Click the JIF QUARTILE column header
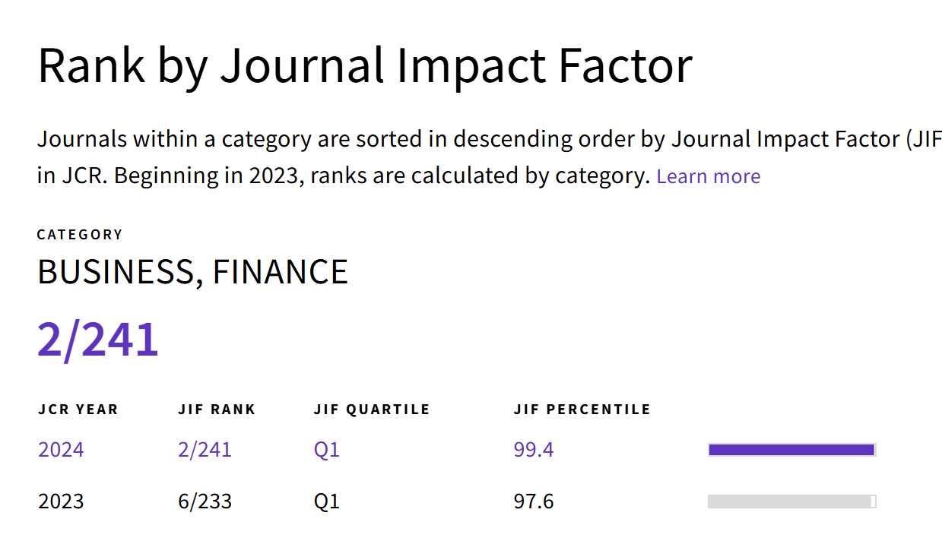Viewport: 942px width, 560px height. [x=372, y=410]
